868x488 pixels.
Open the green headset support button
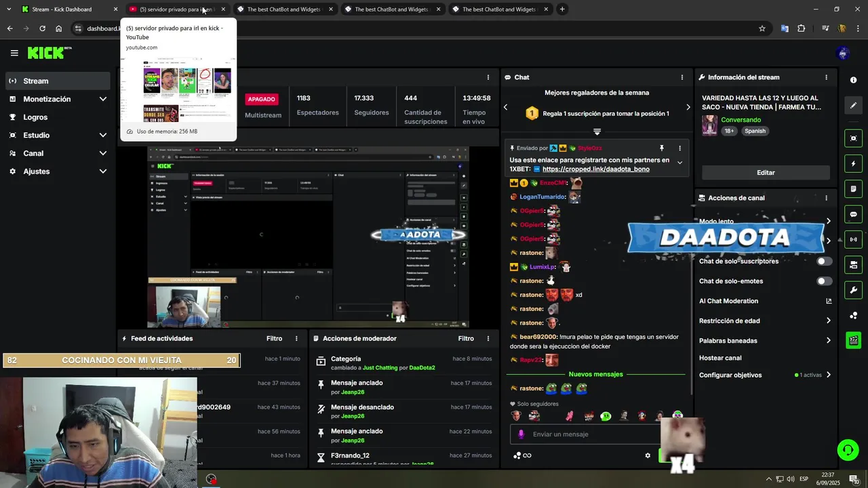coord(847,449)
